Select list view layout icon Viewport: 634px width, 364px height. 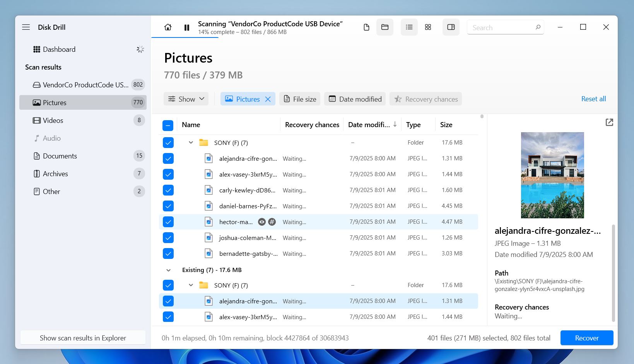[x=409, y=27]
